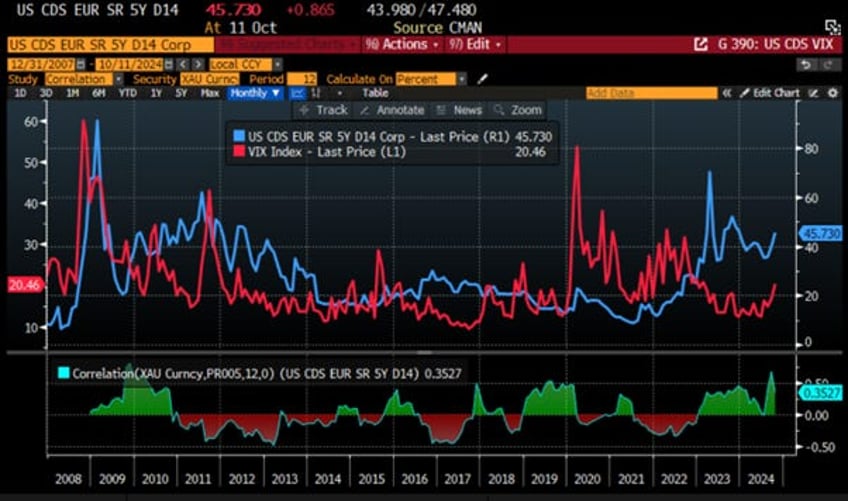Screen dimensions: 848x501
Task: Select the 6M time range
Action: pos(99,93)
